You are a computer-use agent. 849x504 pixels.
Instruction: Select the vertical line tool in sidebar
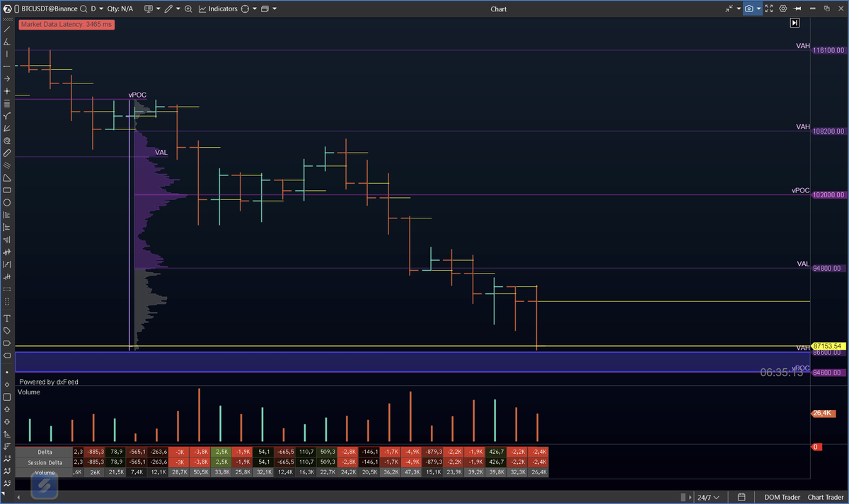[x=7, y=54]
